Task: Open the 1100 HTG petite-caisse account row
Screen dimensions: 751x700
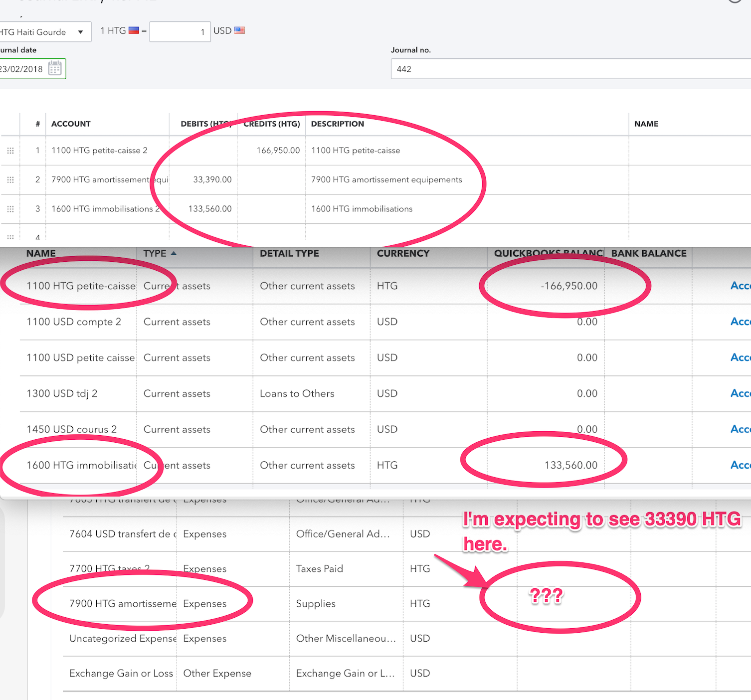Action: tap(385, 286)
